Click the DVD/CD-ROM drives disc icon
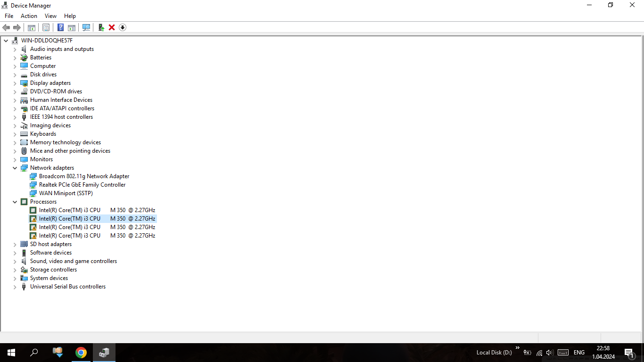The width and height of the screenshot is (644, 362). pyautogui.click(x=24, y=91)
